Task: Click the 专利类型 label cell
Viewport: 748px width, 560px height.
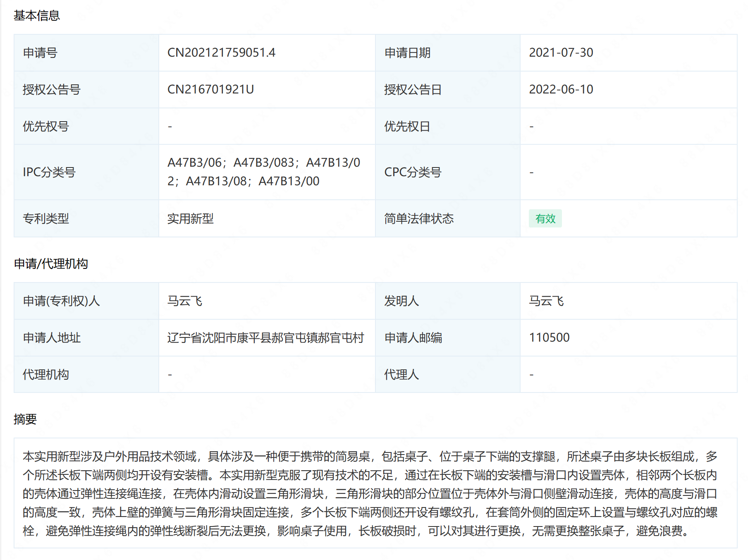Action: [x=86, y=218]
